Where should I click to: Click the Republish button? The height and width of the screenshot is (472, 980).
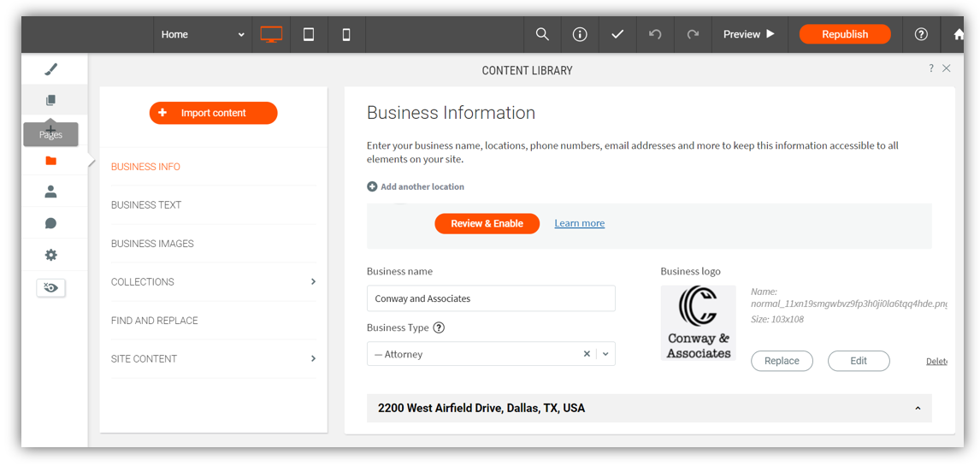(x=844, y=34)
